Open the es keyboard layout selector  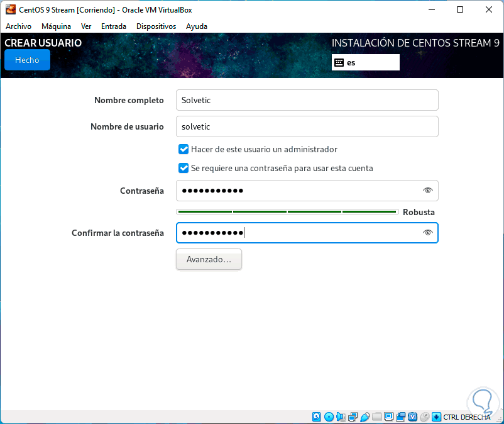366,62
